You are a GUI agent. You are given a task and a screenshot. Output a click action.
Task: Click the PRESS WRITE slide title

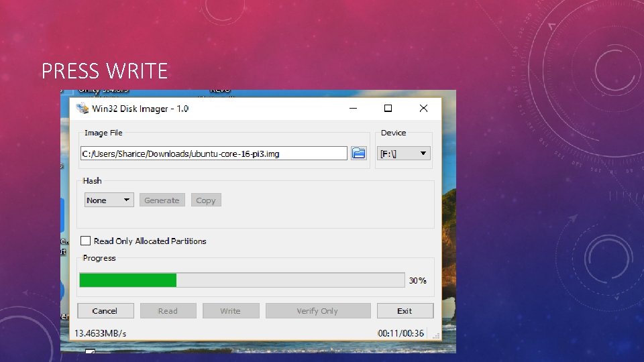pos(105,70)
